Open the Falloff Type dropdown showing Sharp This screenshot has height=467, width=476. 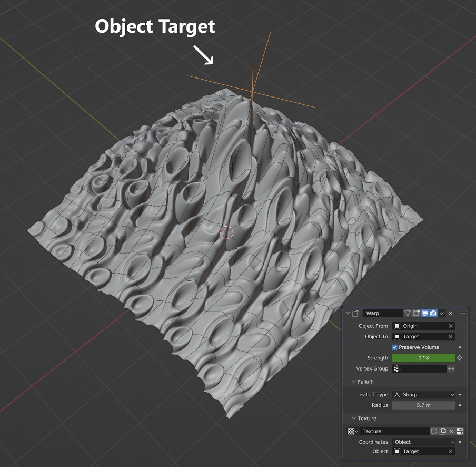click(424, 394)
